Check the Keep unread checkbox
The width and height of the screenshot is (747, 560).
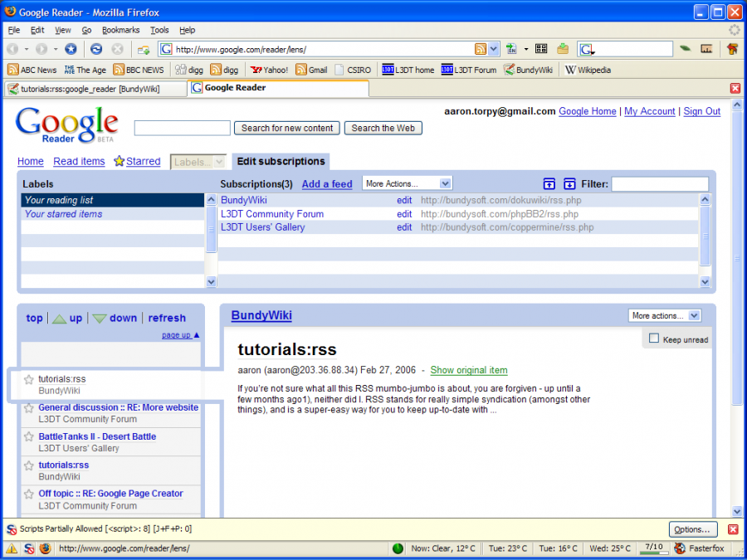pos(653,338)
